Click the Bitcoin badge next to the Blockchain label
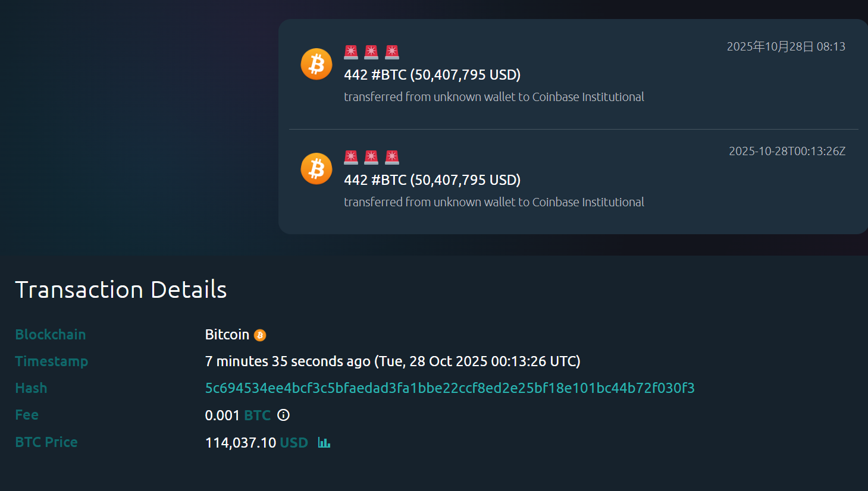The width and height of the screenshot is (868, 491). tap(260, 335)
